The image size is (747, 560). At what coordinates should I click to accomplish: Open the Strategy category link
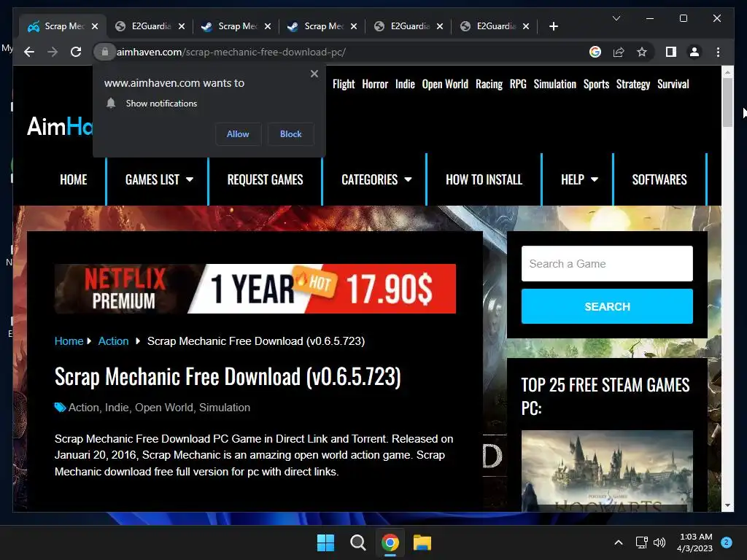coord(632,85)
